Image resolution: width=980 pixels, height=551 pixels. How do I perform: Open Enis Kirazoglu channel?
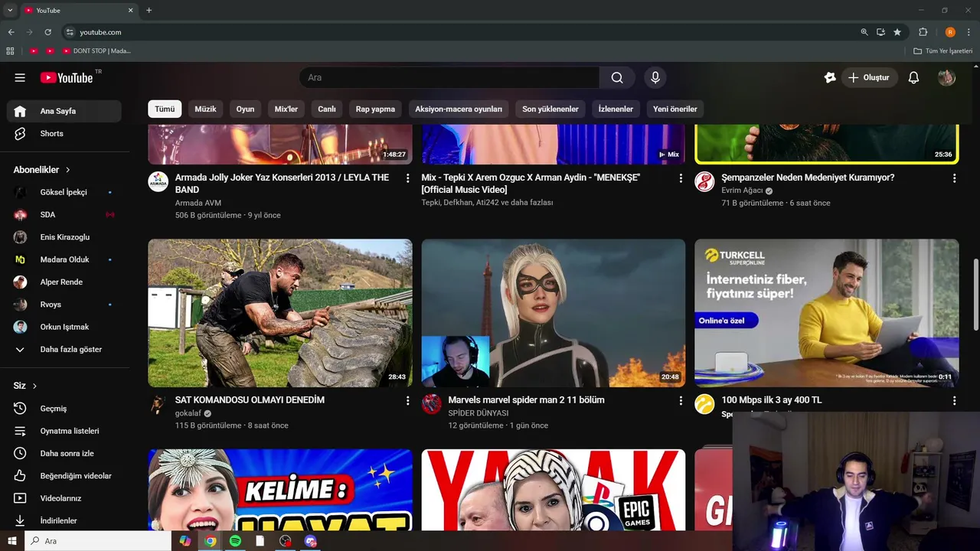tap(64, 237)
